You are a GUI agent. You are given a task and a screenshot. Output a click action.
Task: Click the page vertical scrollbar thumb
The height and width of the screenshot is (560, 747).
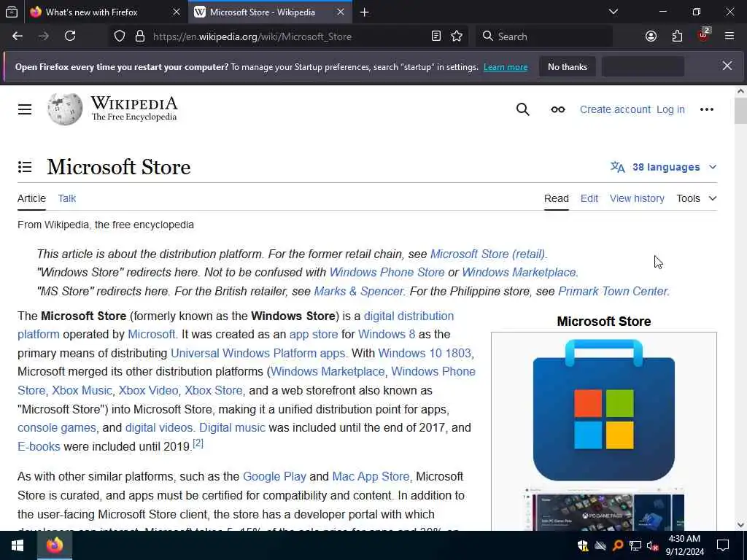[740, 111]
